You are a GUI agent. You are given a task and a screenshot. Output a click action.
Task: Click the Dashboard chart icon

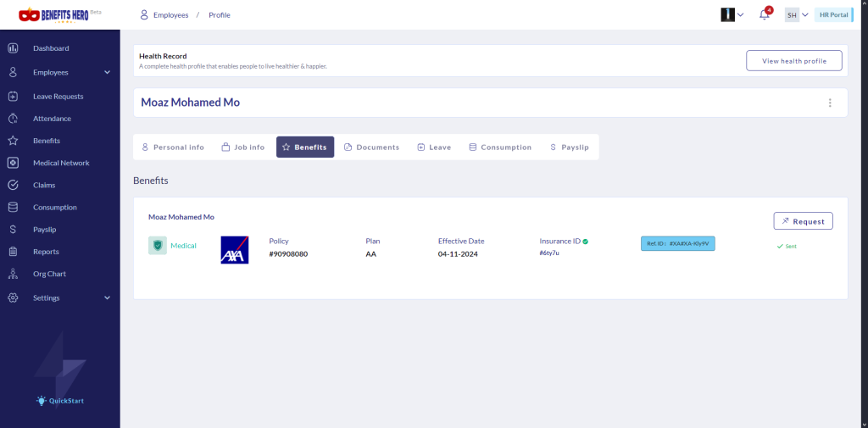tap(14, 48)
